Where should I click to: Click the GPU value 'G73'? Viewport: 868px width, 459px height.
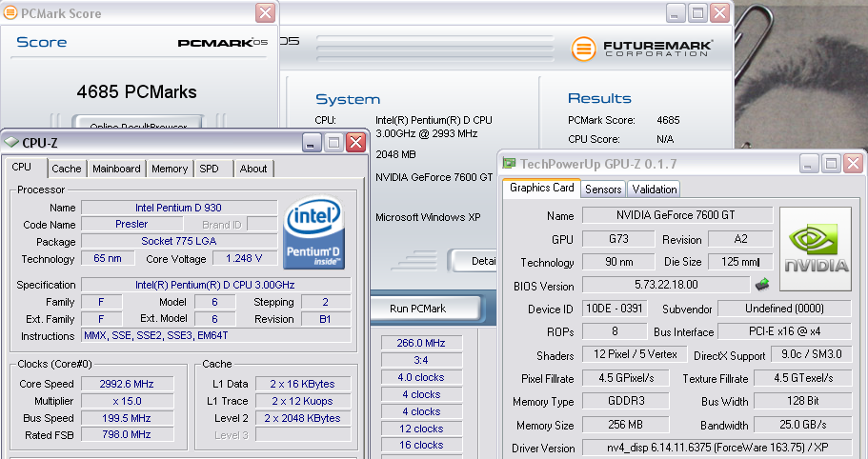pos(618,239)
